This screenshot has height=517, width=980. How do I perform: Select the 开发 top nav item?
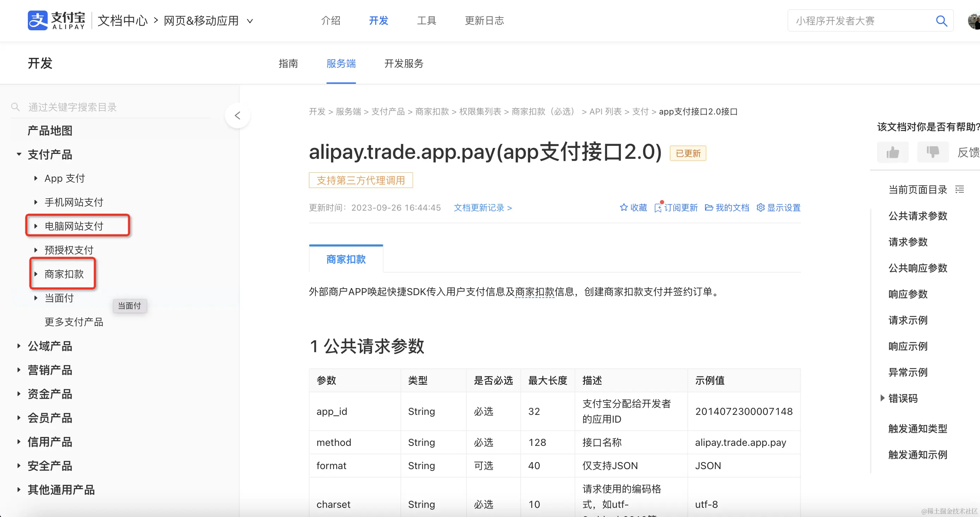(379, 20)
